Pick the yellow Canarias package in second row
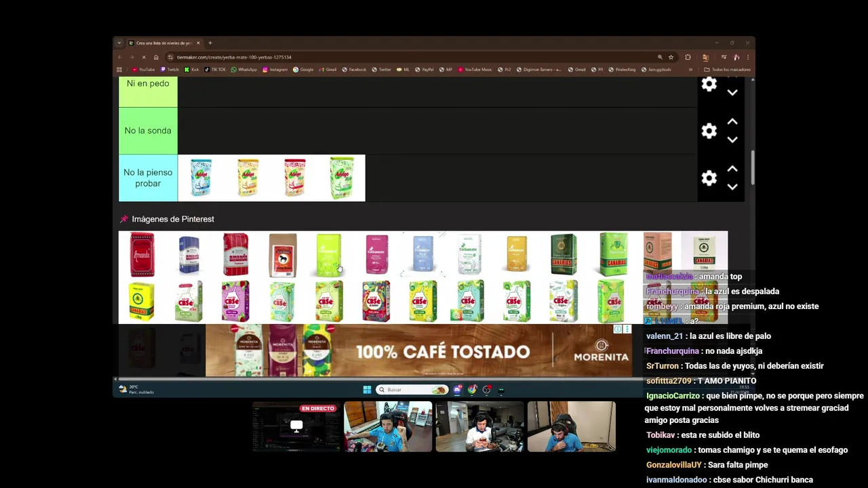 [x=142, y=301]
